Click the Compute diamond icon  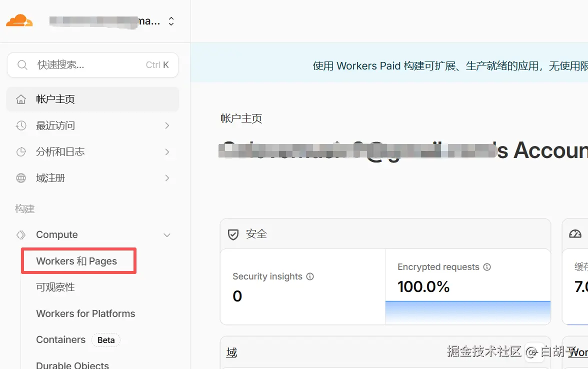21,235
